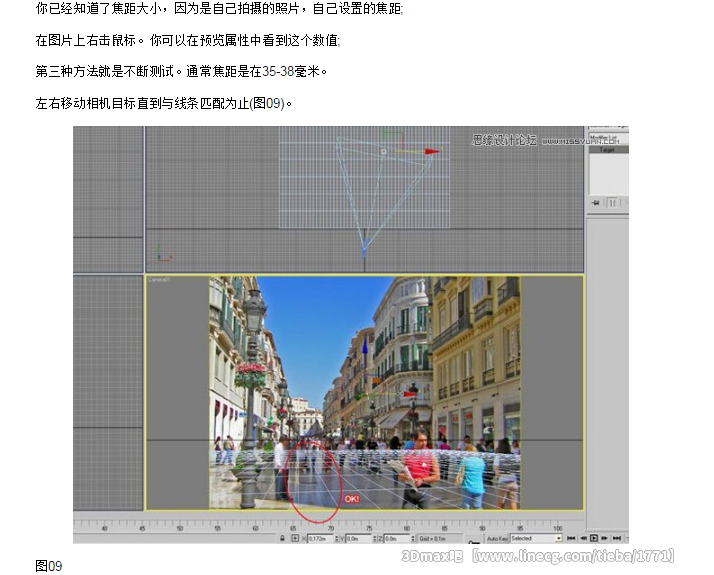
Task: Open the Selected key filter dropdown
Action: point(536,539)
